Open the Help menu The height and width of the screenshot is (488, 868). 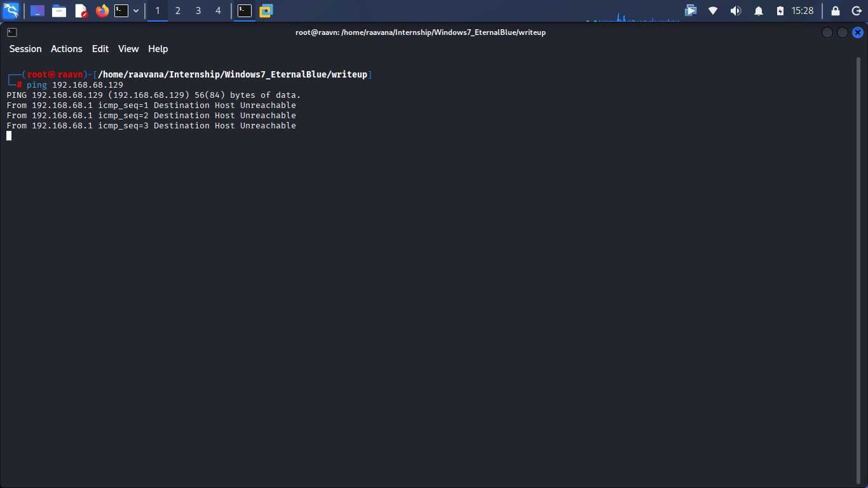158,49
